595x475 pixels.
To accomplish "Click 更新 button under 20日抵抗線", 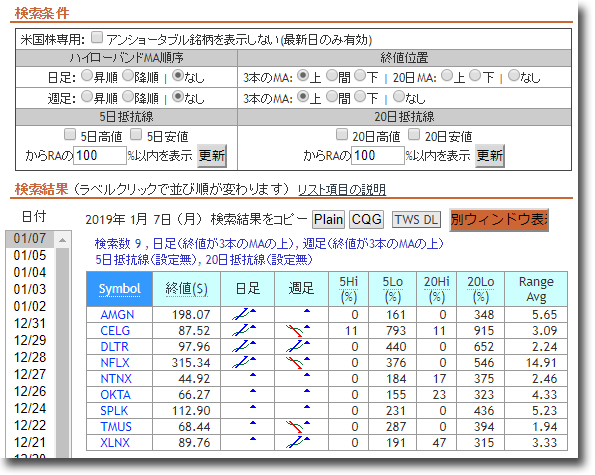I will coord(490,156).
